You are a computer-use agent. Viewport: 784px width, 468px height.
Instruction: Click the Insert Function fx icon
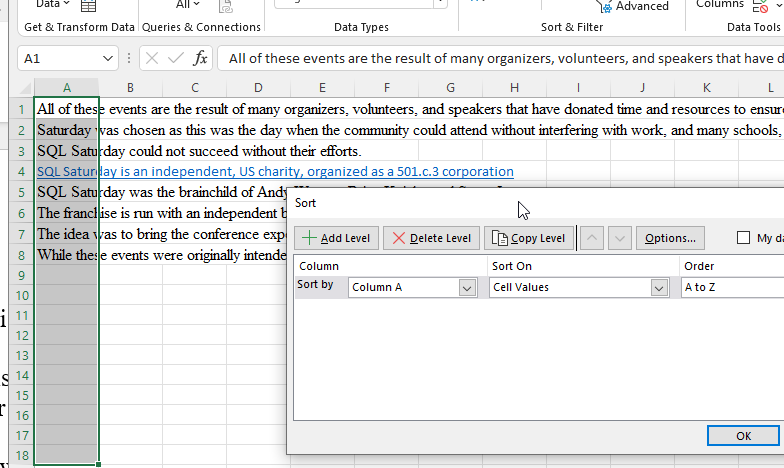pos(201,59)
